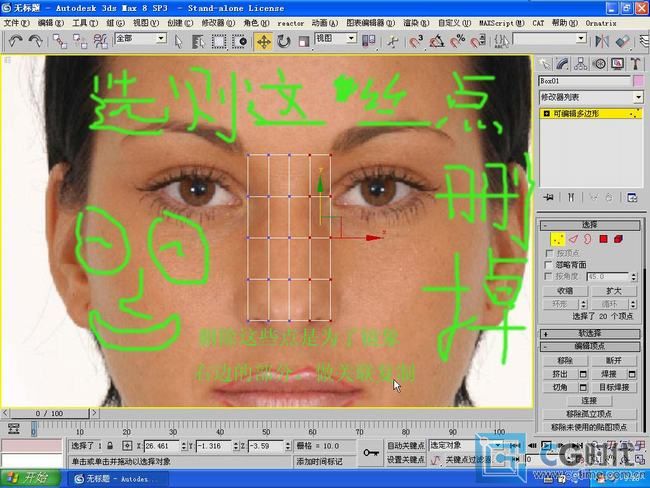Open the 修改器 menu

point(218,23)
